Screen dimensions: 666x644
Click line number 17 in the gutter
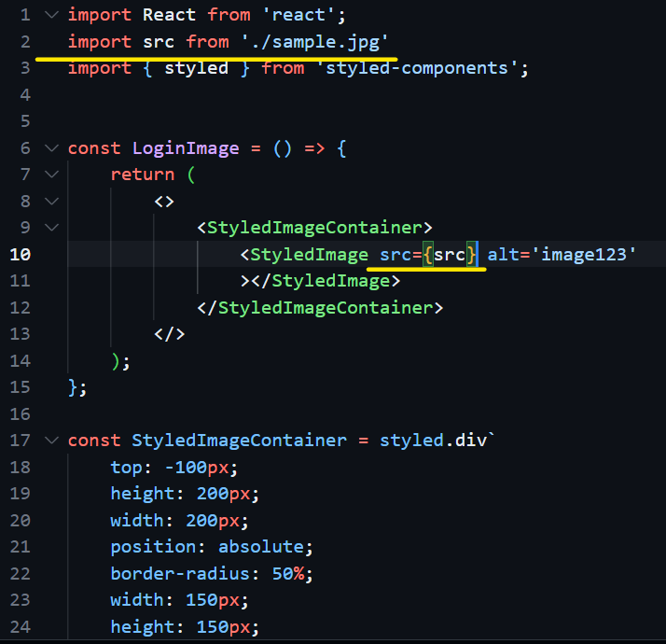21,441
